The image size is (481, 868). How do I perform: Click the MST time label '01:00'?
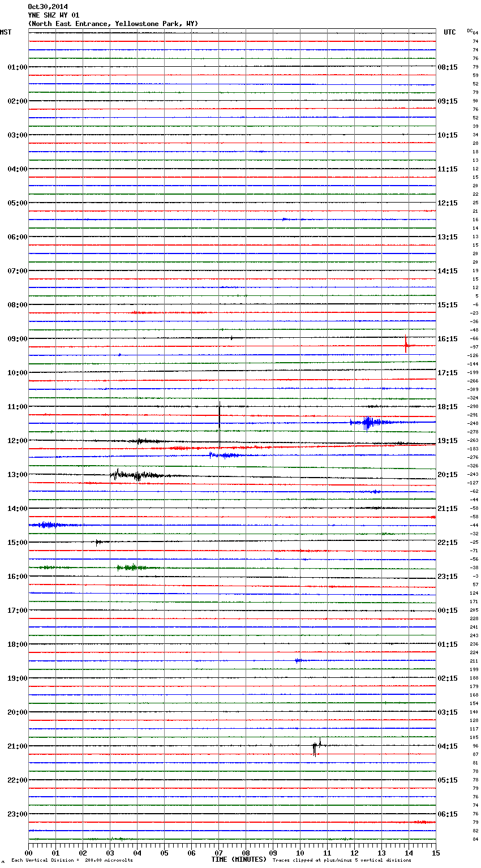pos(18,67)
